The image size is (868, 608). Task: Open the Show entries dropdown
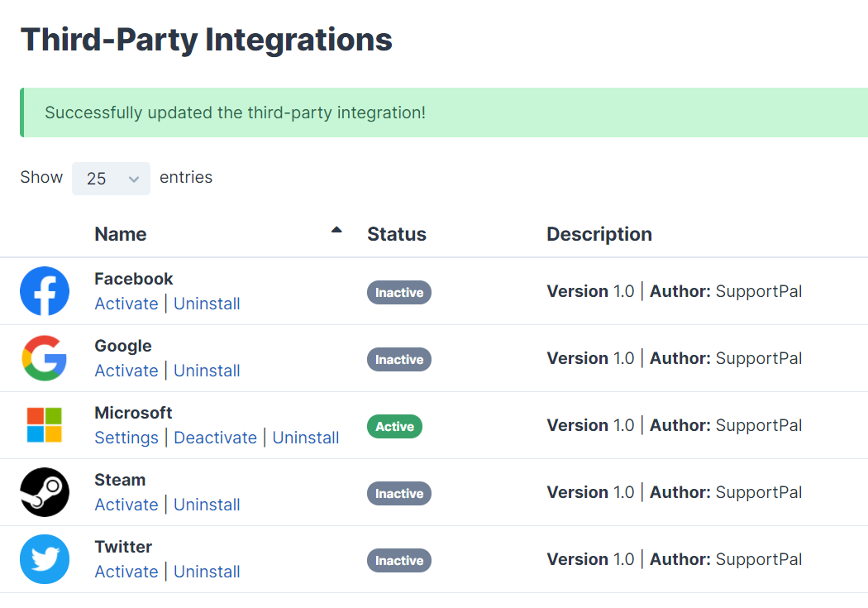coord(111,179)
